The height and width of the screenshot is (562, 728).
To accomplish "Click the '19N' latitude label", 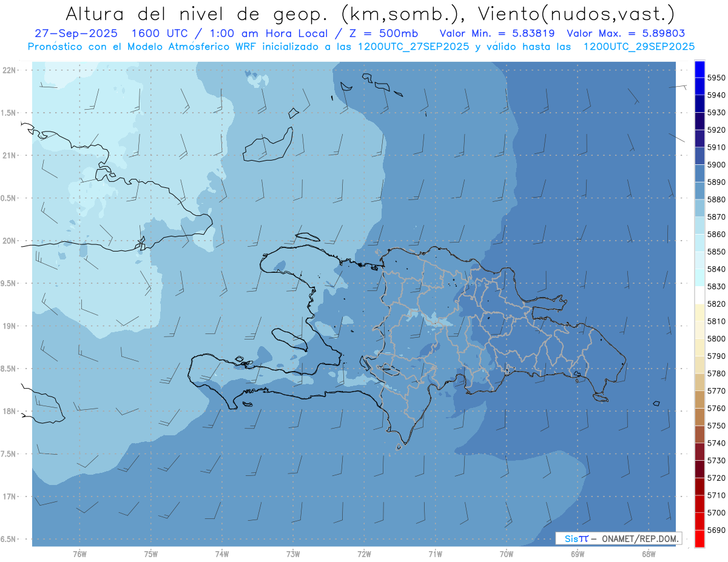I will point(9,326).
